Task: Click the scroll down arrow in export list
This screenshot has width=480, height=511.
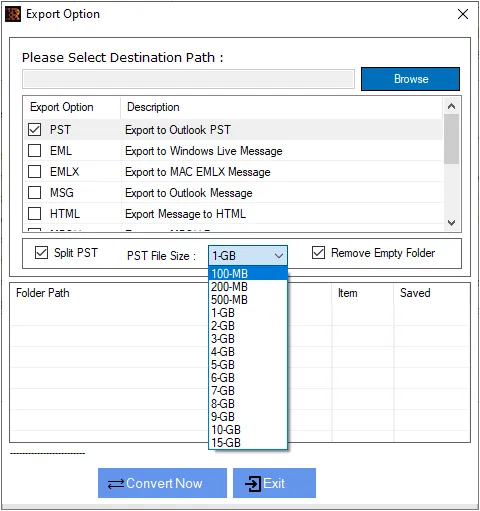Action: (451, 223)
